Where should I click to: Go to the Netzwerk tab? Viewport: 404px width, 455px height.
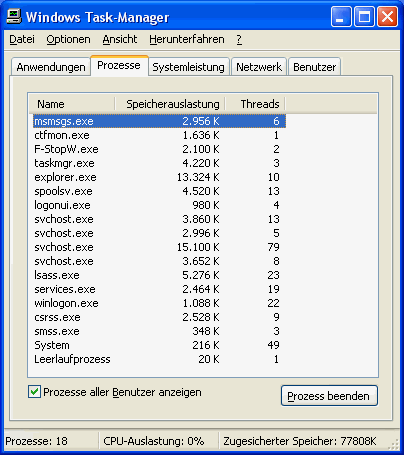(259, 67)
